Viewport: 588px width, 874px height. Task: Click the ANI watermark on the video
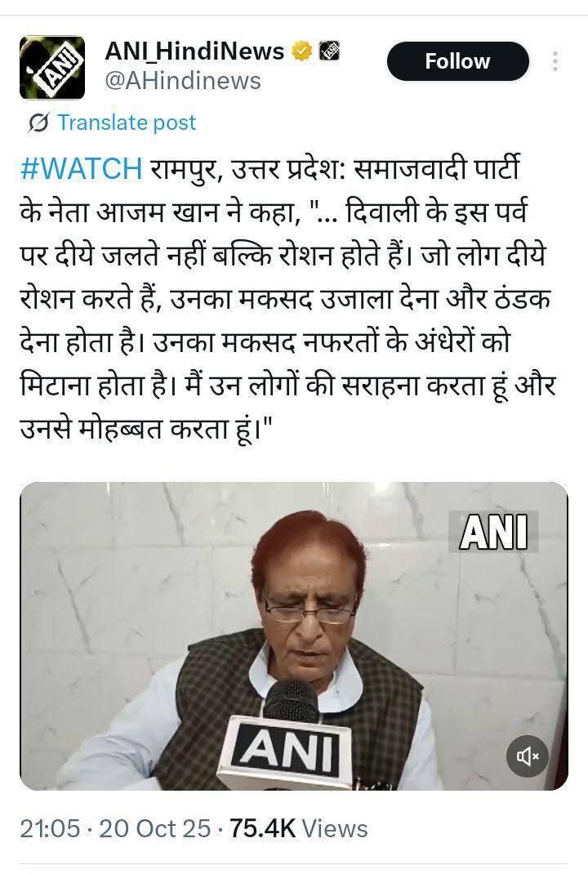(494, 532)
